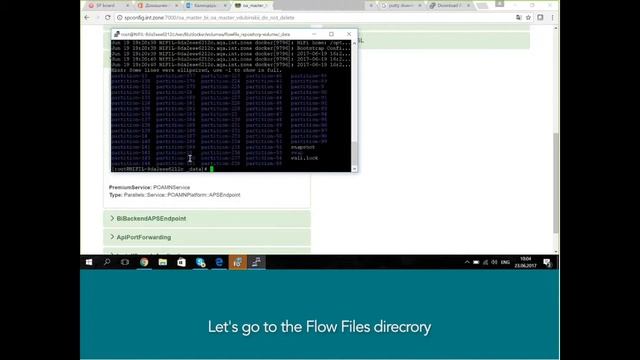
Task: Check battery status tray icon
Action: tap(476, 262)
